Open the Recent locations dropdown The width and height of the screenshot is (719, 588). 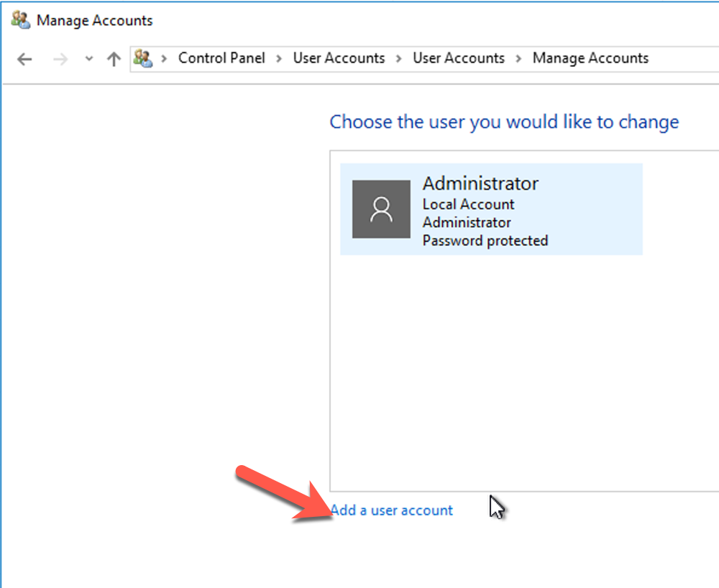tap(88, 58)
